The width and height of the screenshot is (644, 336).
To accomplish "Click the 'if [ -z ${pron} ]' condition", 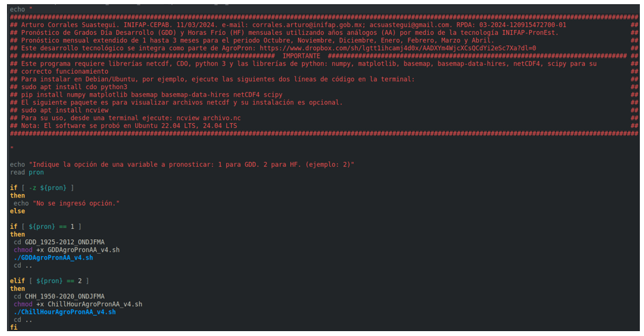I will coord(42,188).
